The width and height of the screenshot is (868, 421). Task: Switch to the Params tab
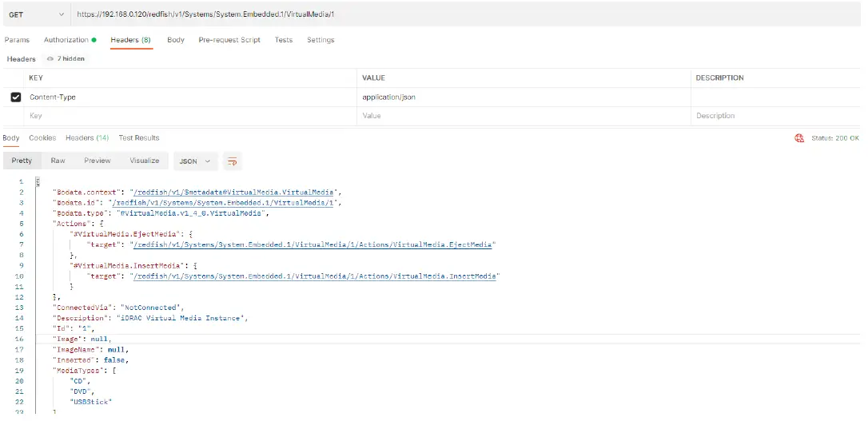coord(17,40)
